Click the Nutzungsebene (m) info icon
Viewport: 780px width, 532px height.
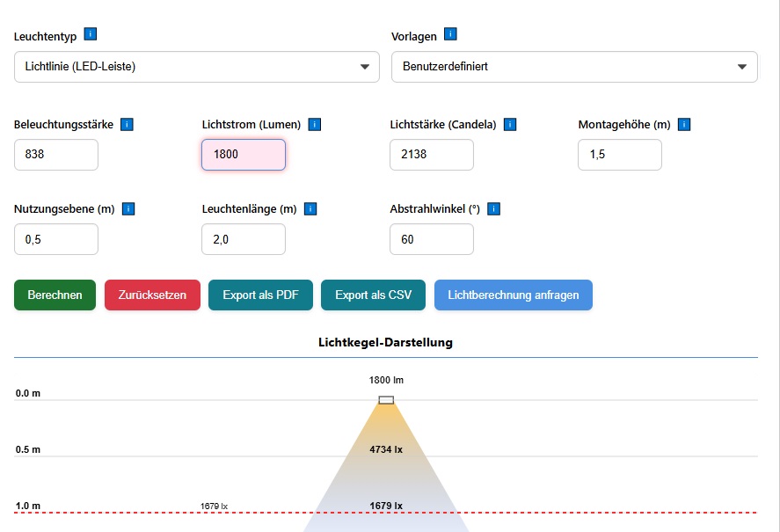tap(128, 209)
